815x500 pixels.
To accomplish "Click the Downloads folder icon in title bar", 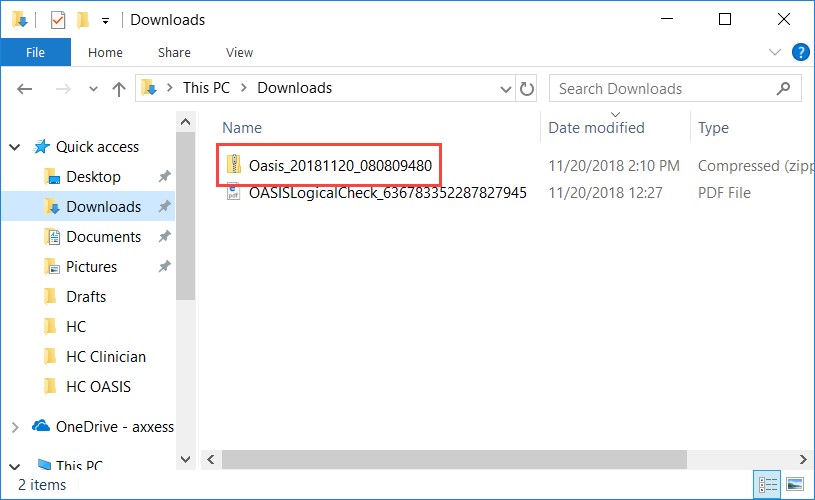I will [20, 20].
